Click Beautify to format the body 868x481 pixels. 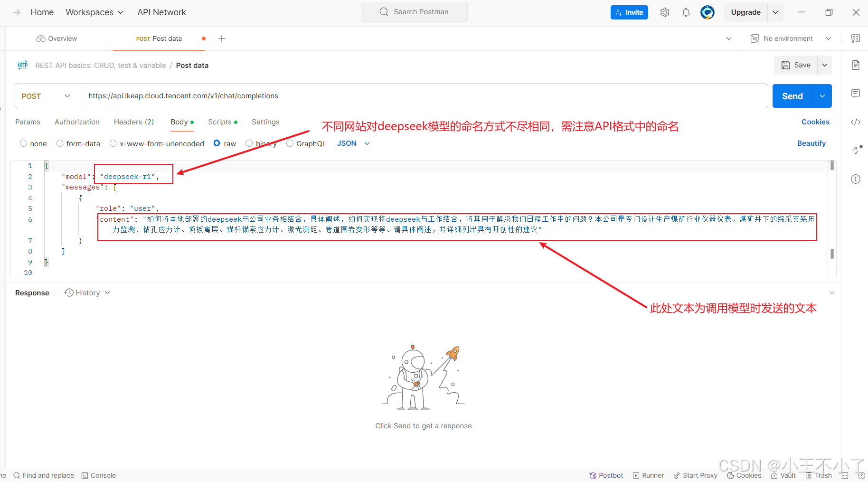tap(811, 143)
